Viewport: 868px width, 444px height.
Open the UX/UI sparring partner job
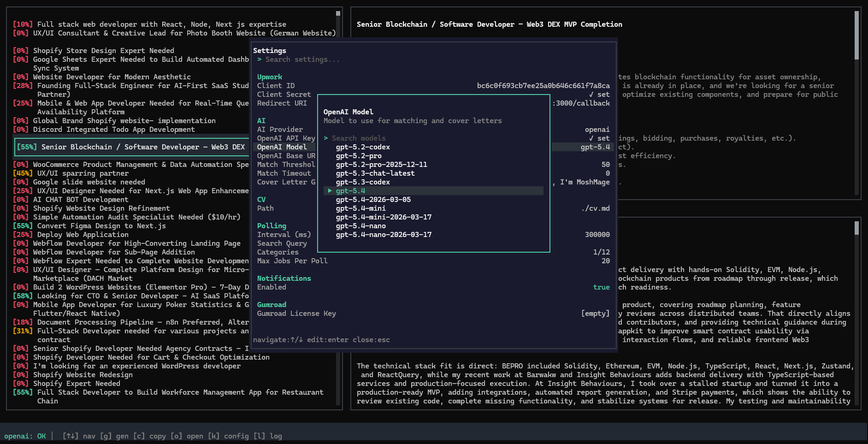(83, 173)
